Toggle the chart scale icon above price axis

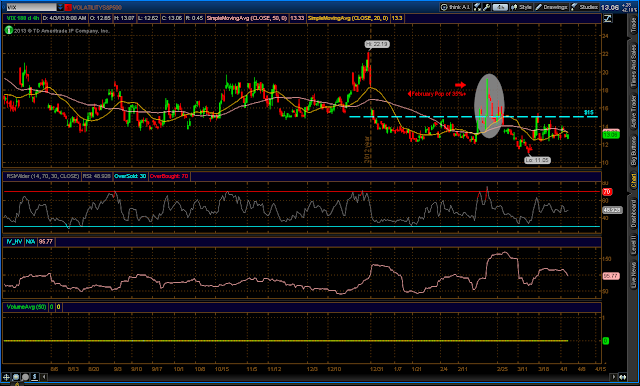(607, 18)
